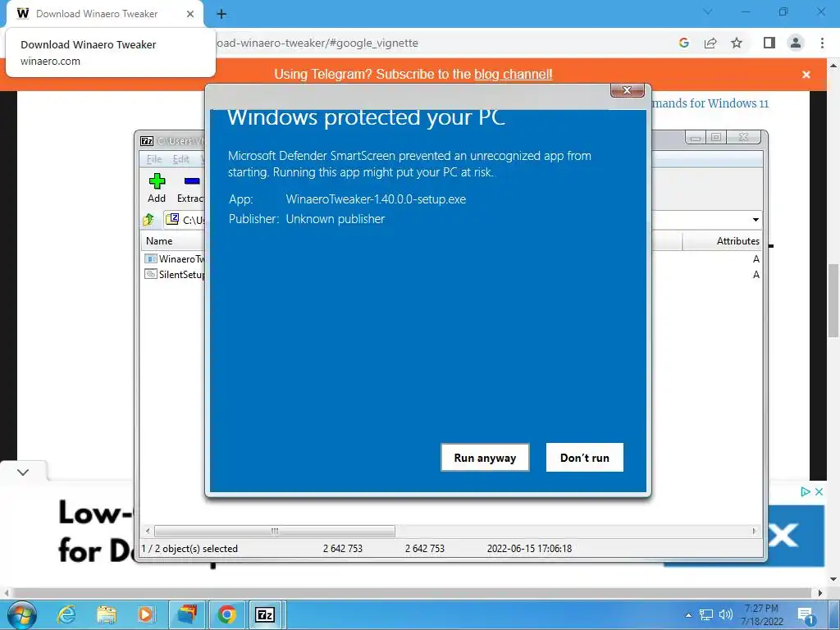Collapse the bottom ad with chevron

[x=23, y=472]
